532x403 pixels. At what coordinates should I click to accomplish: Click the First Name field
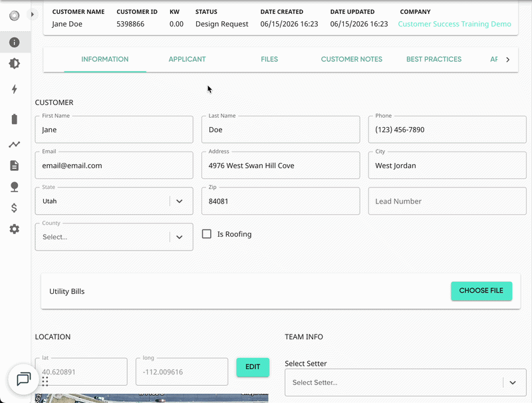[114, 130]
